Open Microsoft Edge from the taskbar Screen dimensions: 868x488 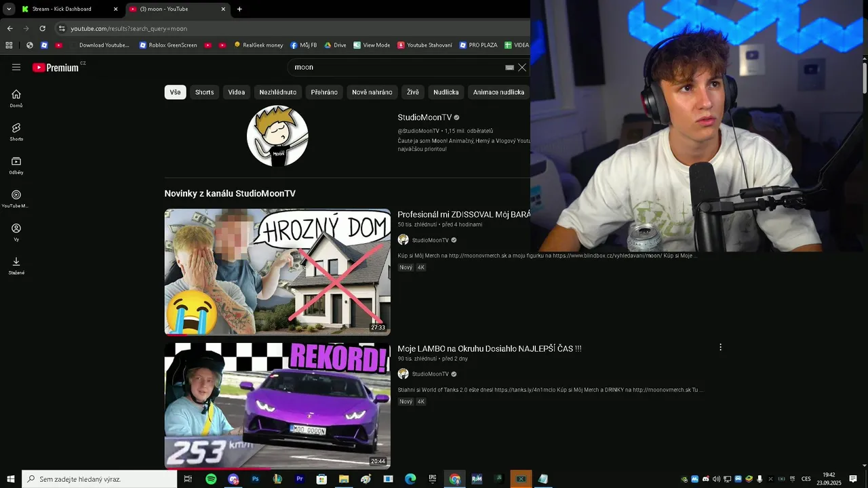410,479
